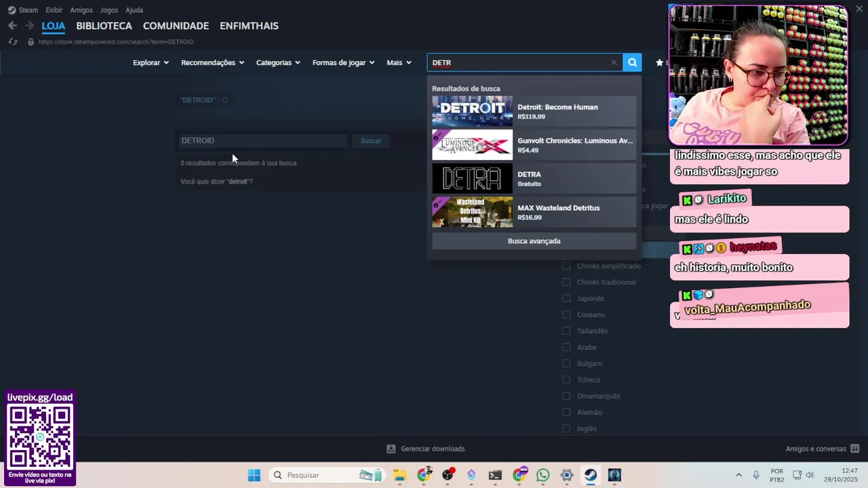Click the volume speaker tray icon
This screenshot has width=868, height=488.
pos(810,475)
